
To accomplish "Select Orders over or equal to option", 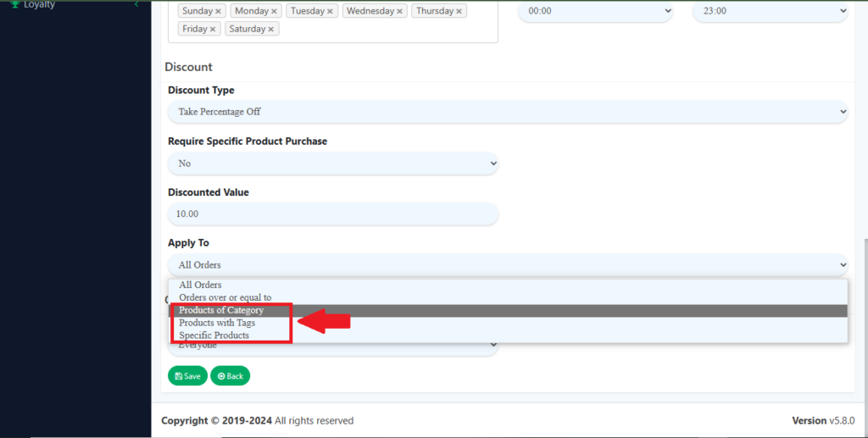I will coord(225,297).
